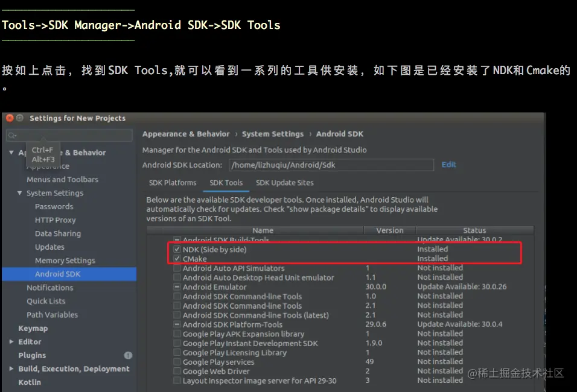This screenshot has height=392, width=577.
Task: Click 'Update Available: 30.0.26' status text
Action: click(462, 286)
